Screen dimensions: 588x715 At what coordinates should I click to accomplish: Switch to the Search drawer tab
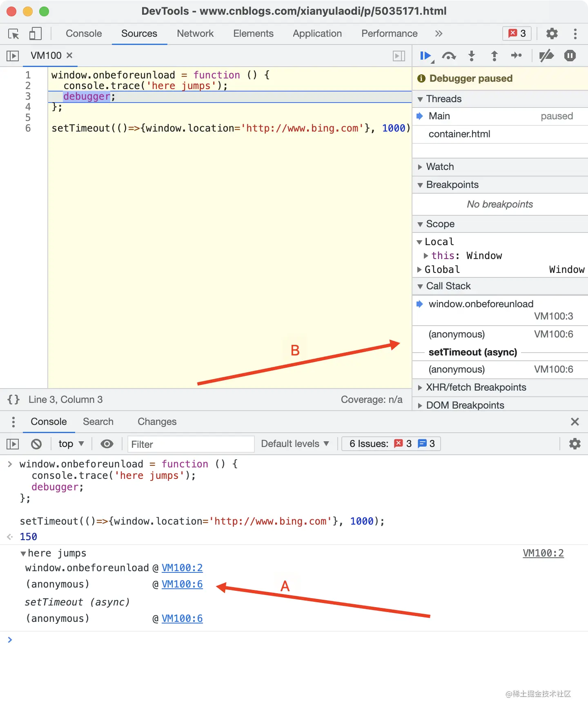98,422
